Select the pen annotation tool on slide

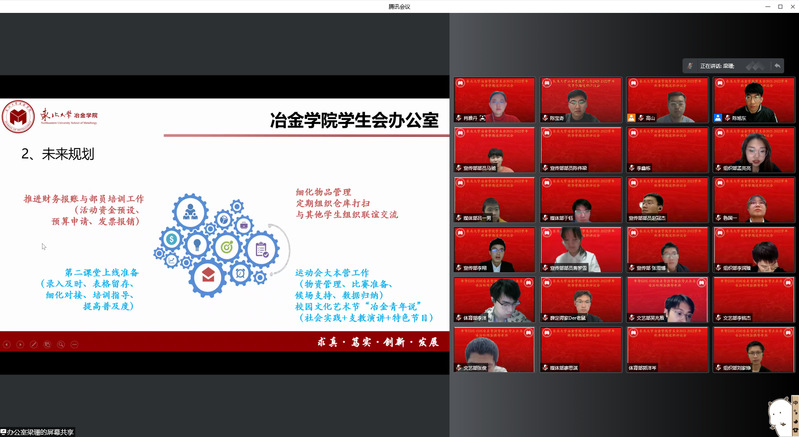(33, 344)
